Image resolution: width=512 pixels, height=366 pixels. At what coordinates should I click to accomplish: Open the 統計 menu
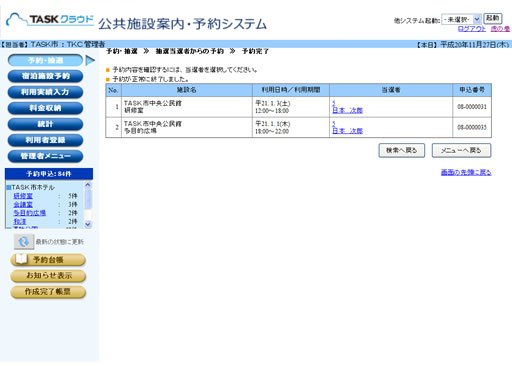[45, 124]
